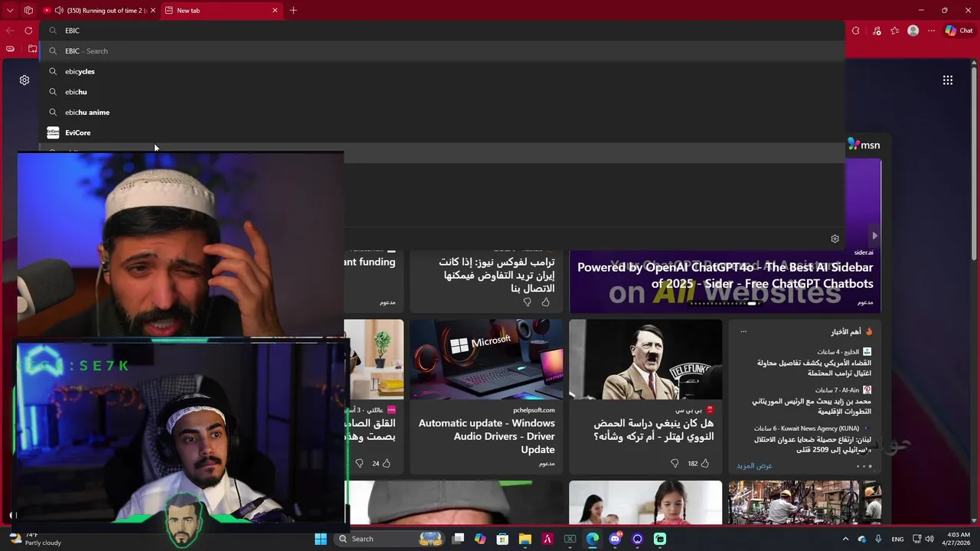This screenshot has width=980, height=551.
Task: Open a new tab with plus button
Action: point(293,11)
